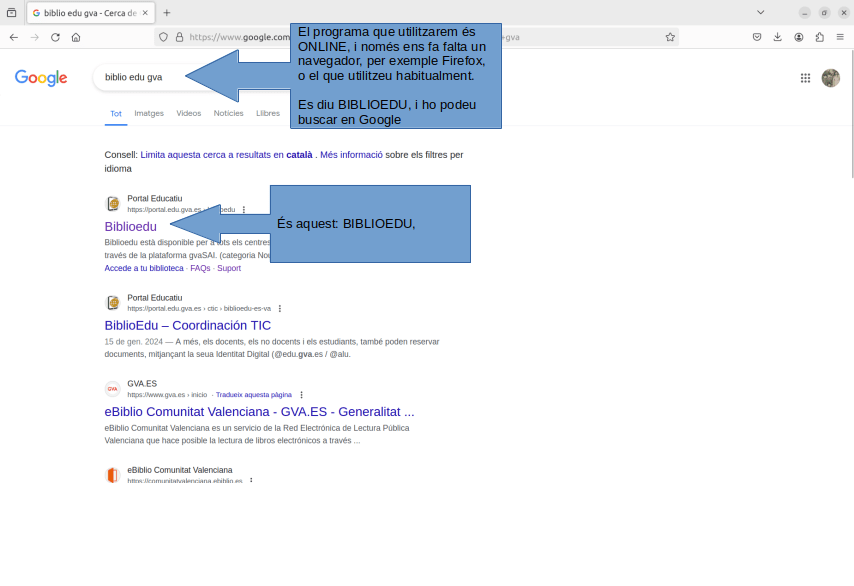Open options menu of biblioedu-es-va result
The height and width of the screenshot is (586, 854).
coord(279,308)
